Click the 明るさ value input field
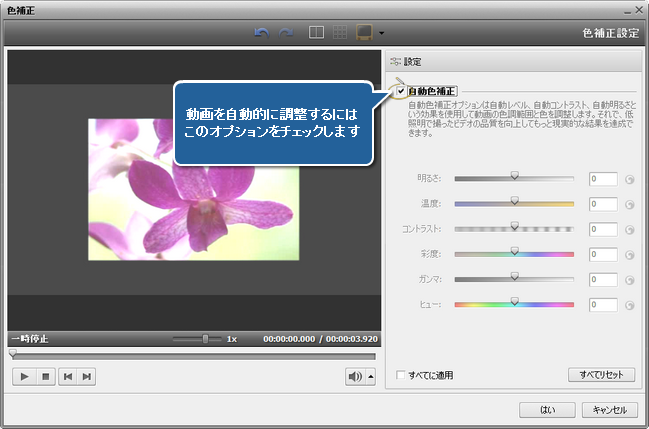649x429 pixels. click(x=603, y=179)
